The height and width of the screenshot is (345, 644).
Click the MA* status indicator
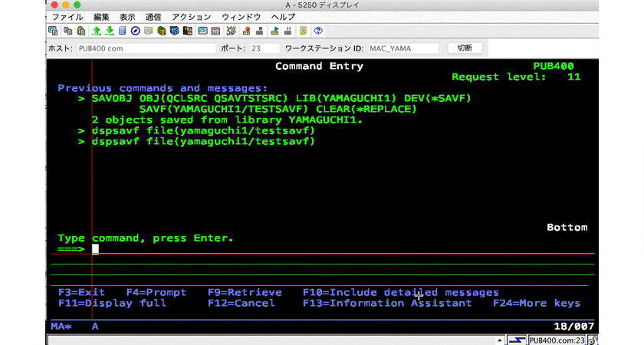coord(61,327)
